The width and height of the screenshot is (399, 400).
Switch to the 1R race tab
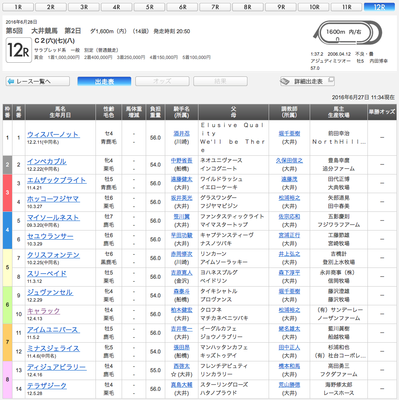point(18,7)
